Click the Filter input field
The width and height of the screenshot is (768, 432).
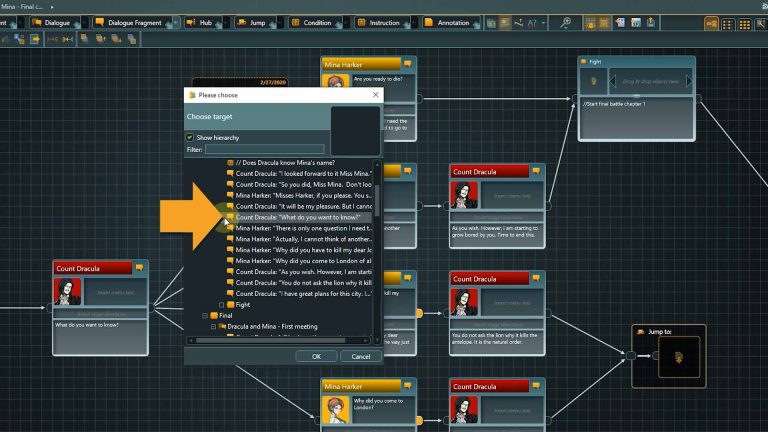(264, 149)
